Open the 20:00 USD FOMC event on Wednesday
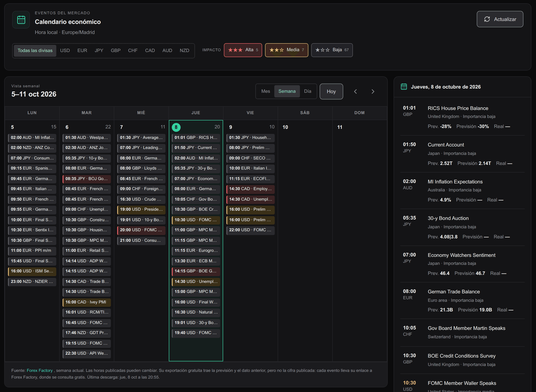The height and width of the screenshot is (392, 536). (141, 230)
